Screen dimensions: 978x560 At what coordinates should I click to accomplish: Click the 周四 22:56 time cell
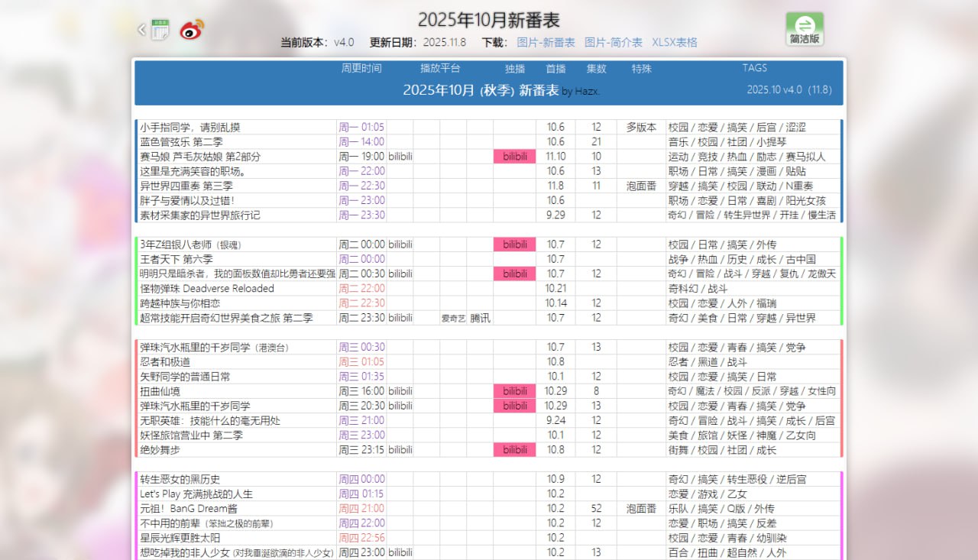361,538
